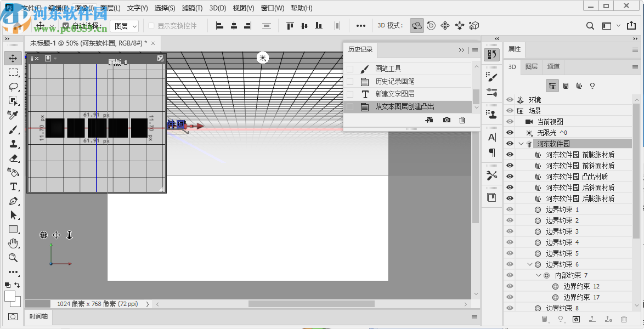Screen dimensions: 644x329
Task: Select the Zoom tool
Action: (13, 258)
